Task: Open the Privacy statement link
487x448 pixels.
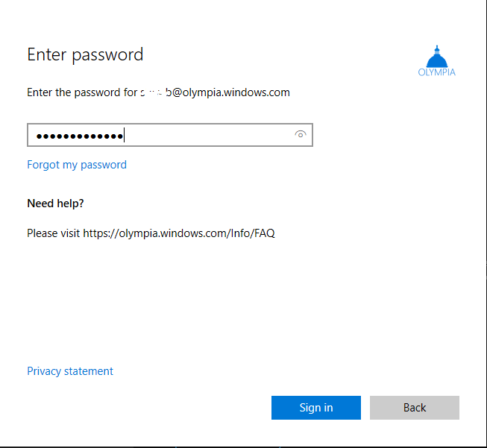Action: click(70, 371)
